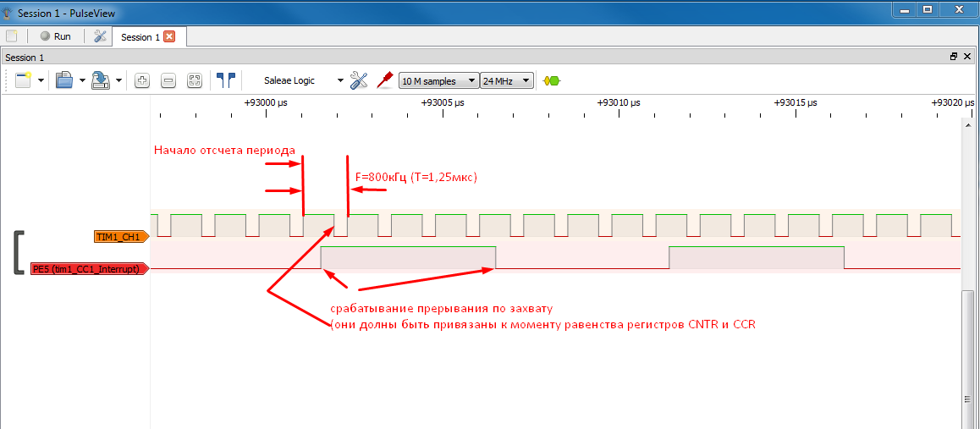Click the add protocol decoder icon
Viewport: 980px width, 429px height.
[x=552, y=81]
